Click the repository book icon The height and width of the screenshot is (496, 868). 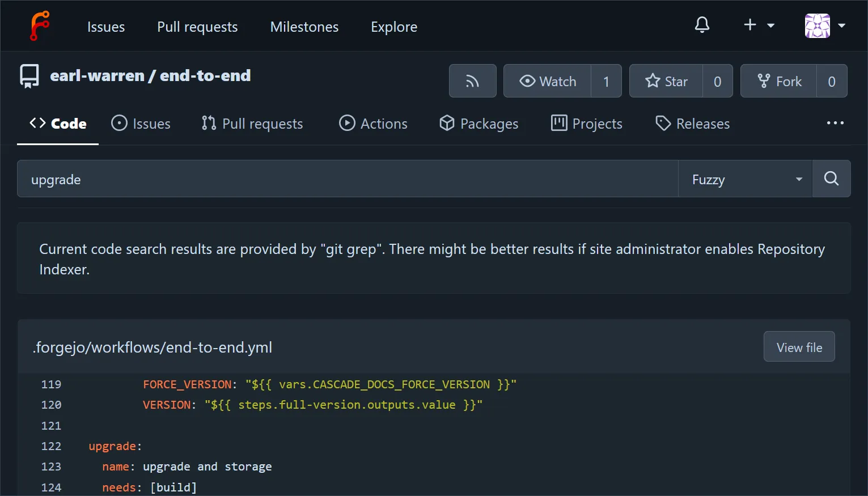(x=28, y=75)
